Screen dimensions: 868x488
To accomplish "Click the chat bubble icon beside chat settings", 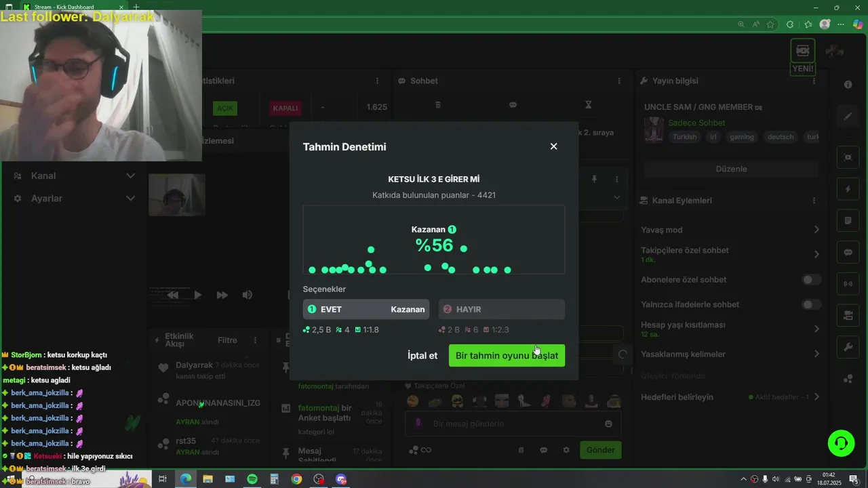I will (543, 450).
